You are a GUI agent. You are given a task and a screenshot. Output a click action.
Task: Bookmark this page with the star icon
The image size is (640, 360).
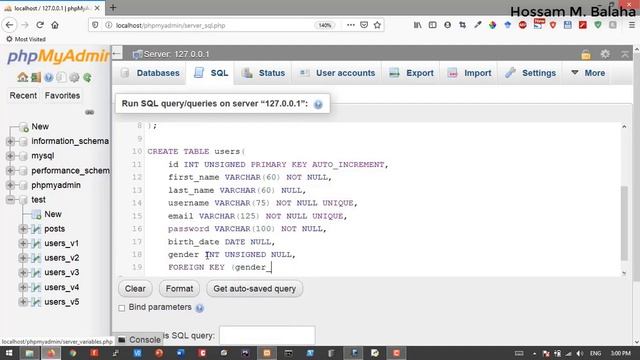[377, 25]
